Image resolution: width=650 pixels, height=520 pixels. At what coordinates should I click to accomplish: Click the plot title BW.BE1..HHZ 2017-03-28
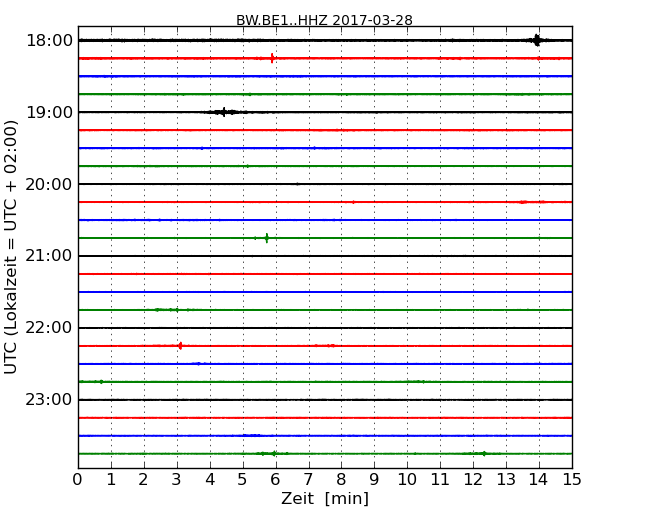[x=324, y=20]
